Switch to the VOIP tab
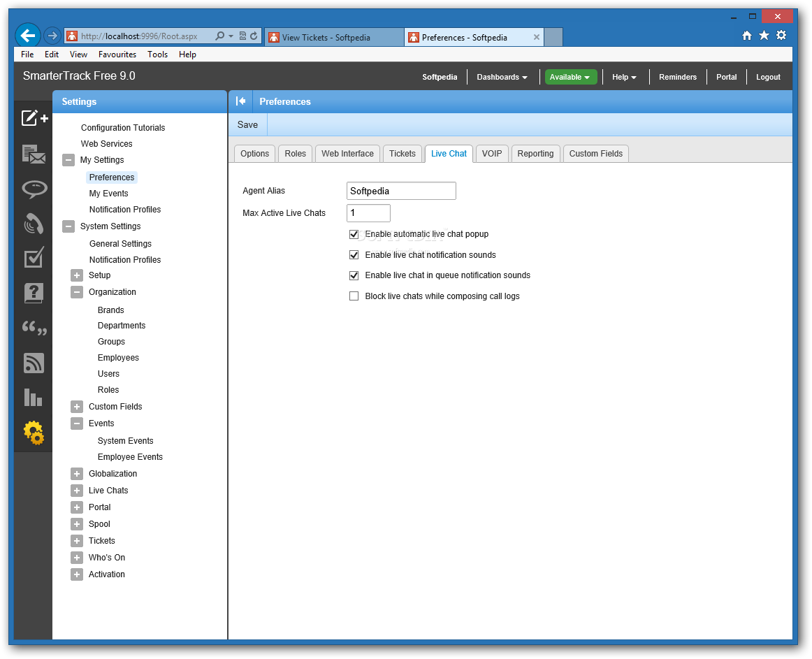 pyautogui.click(x=492, y=153)
